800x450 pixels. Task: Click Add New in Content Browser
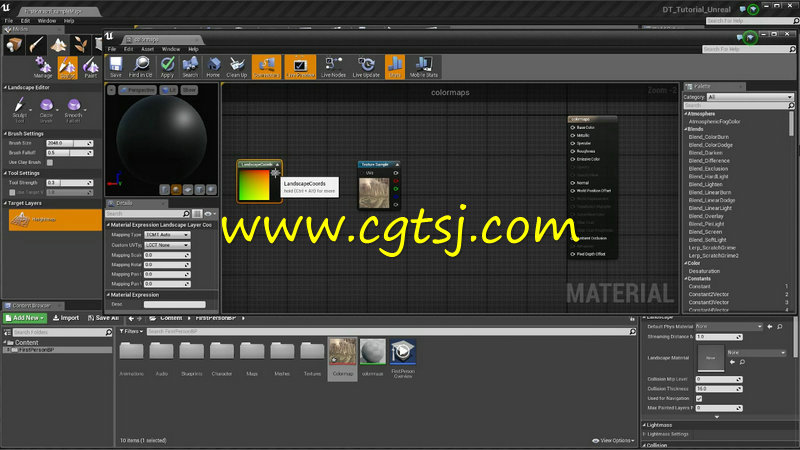coord(25,318)
